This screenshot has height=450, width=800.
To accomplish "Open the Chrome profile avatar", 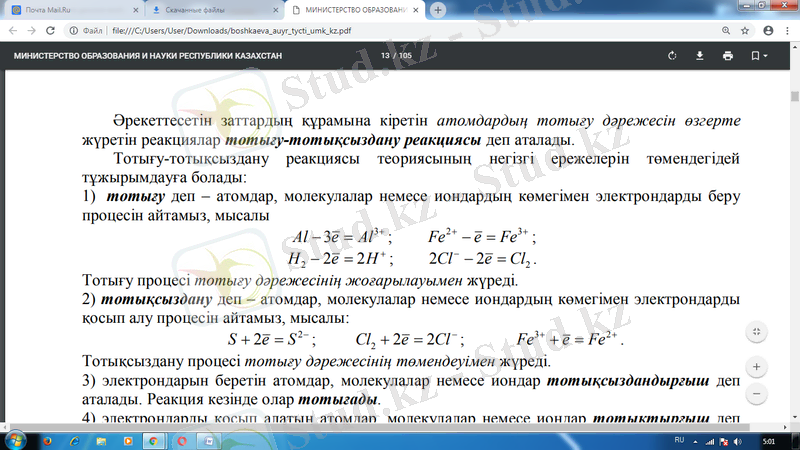I will [768, 31].
